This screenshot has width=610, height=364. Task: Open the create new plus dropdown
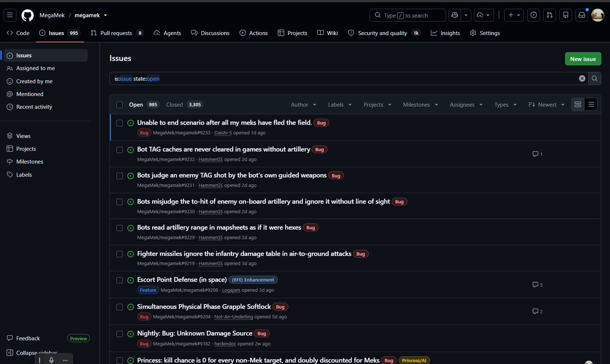tap(514, 15)
